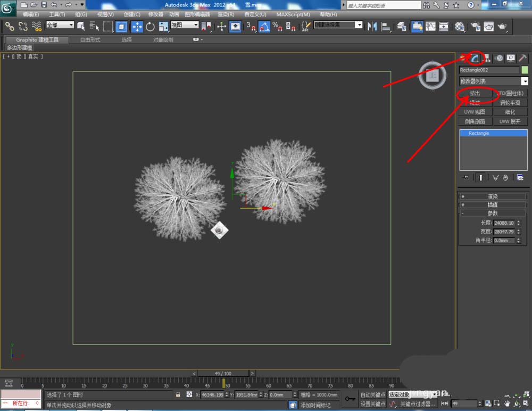The width and height of the screenshot is (532, 411).
Task: Toggle the selection lock padlock
Action: [x=178, y=394]
